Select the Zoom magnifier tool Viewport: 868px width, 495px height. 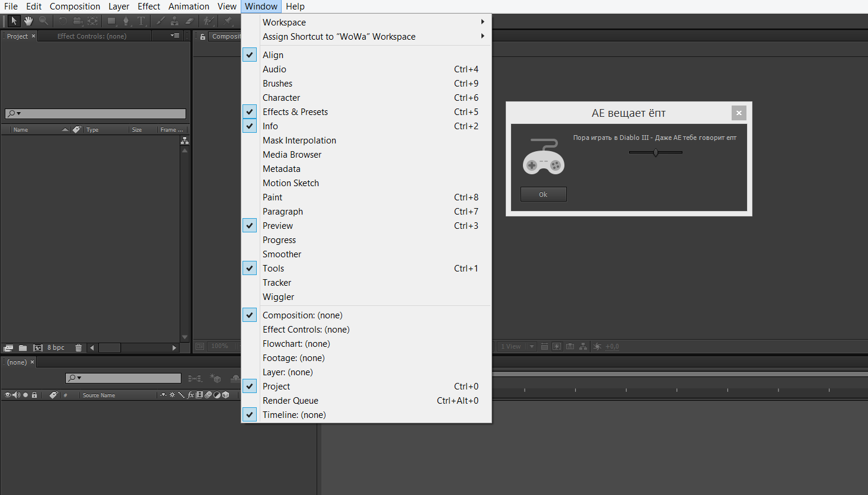(43, 21)
